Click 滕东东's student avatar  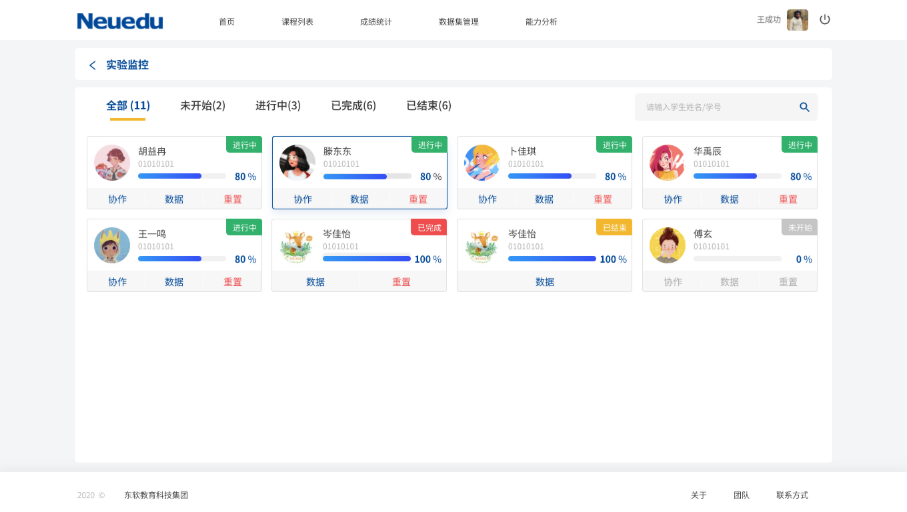[297, 162]
